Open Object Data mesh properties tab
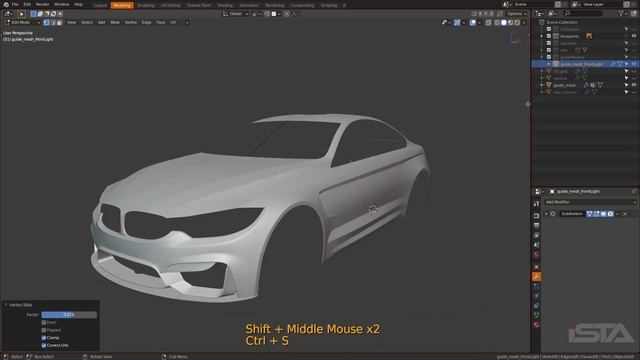Viewport: 640px width, 360px height. click(536, 315)
